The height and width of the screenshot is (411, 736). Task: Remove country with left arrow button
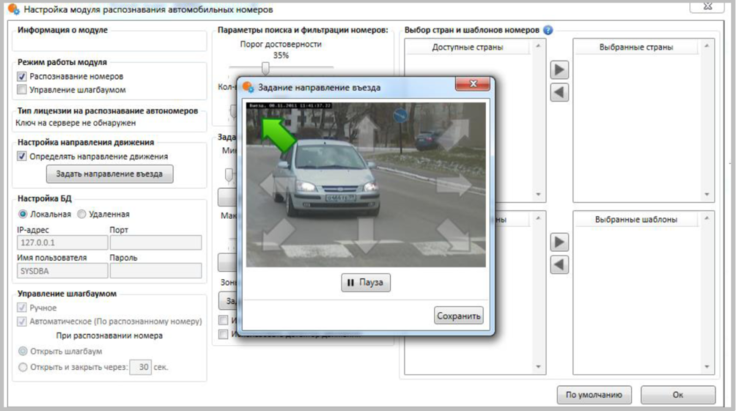(x=559, y=92)
